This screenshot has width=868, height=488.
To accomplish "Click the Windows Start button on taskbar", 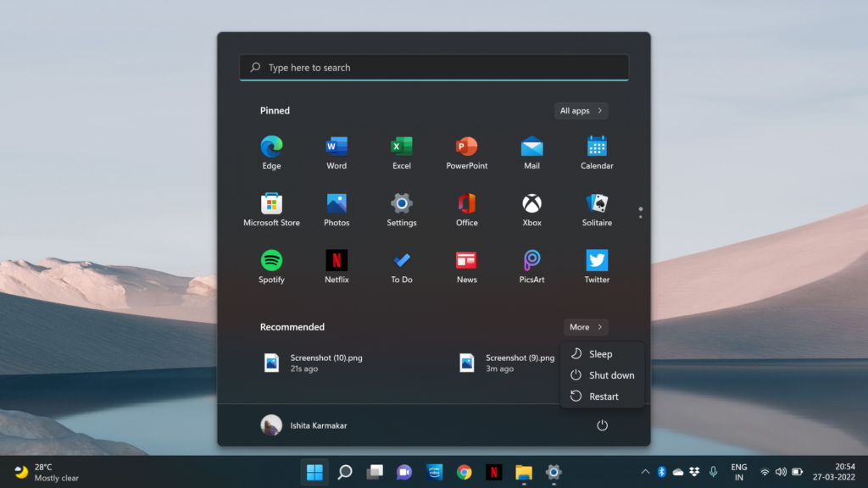I will [314, 472].
